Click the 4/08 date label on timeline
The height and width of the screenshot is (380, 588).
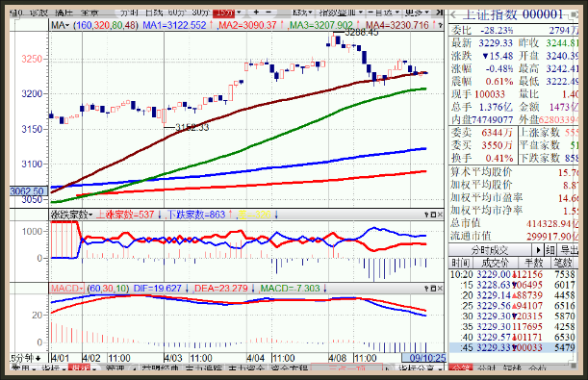[x=338, y=358]
